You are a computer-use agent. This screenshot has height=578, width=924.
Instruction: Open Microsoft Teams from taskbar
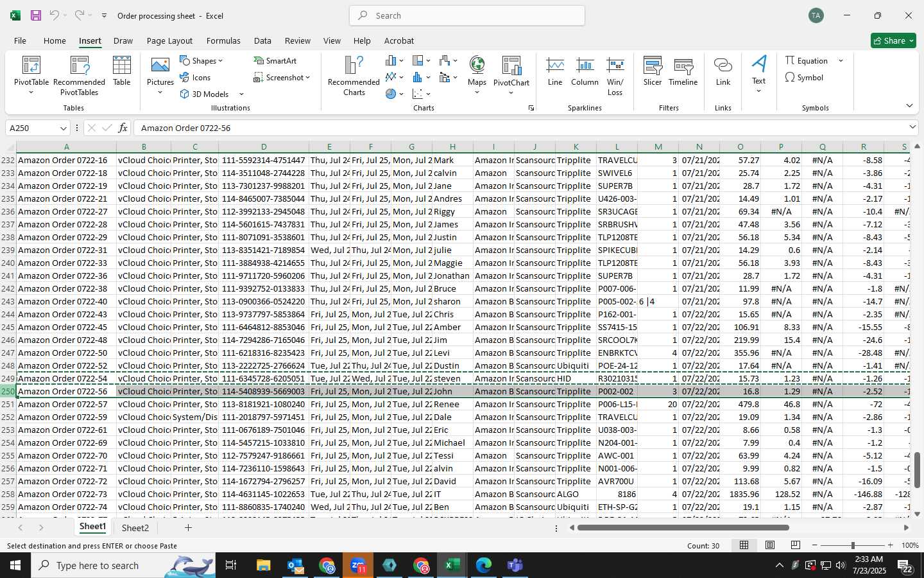pos(515,565)
